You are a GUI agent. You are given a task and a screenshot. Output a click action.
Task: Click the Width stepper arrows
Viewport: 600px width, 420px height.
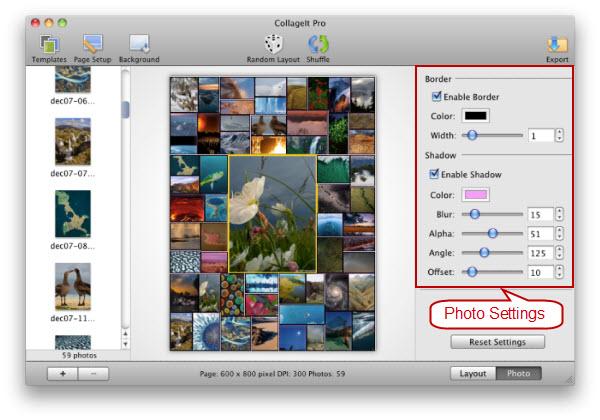click(x=559, y=135)
